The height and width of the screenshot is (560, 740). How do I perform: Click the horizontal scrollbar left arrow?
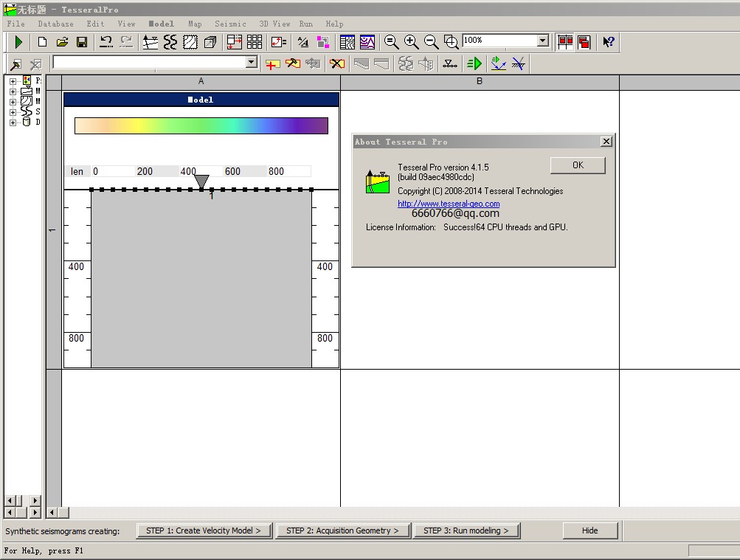click(52, 512)
